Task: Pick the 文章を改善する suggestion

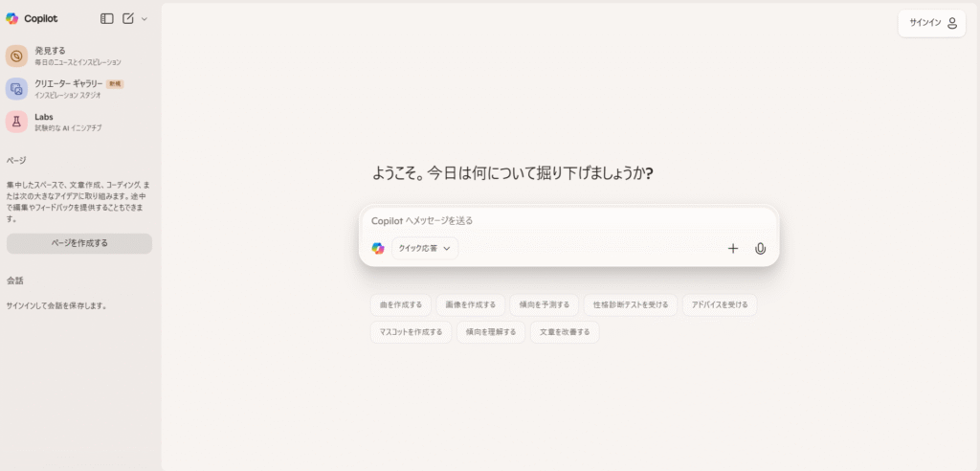Action: [565, 332]
